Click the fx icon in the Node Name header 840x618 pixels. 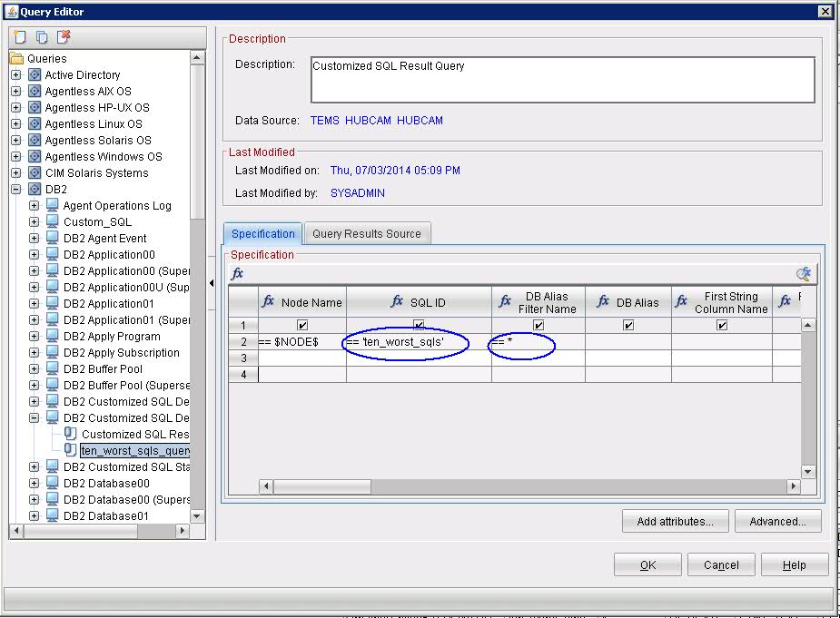[269, 301]
